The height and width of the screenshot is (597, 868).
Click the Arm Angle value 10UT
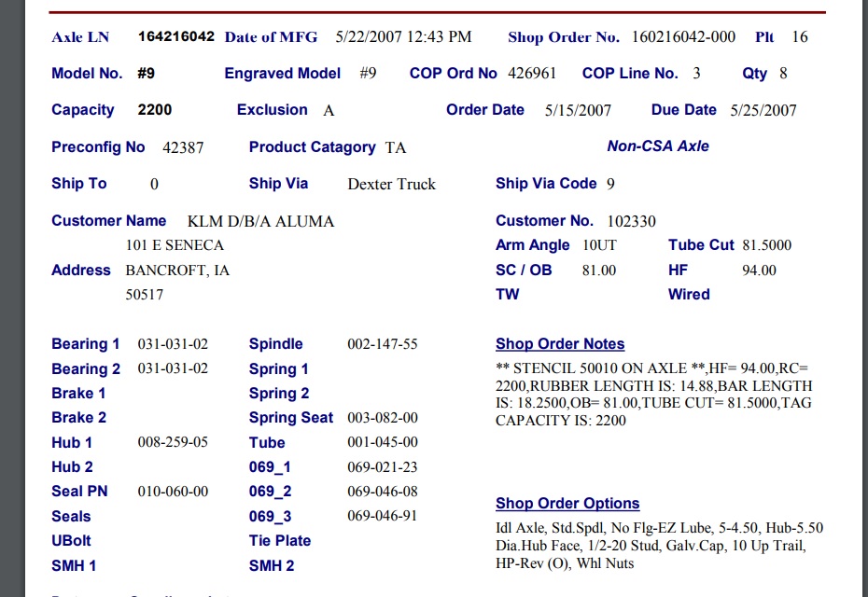pos(599,245)
